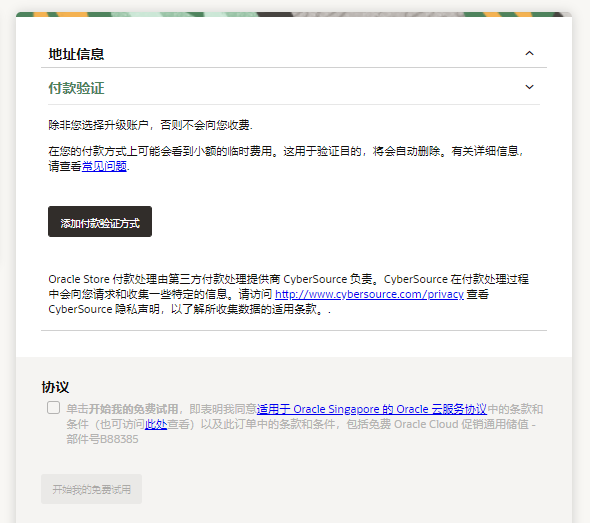Screen dimensions: 590x523
Task: Click the 协议 section heading
Action: tap(55, 387)
